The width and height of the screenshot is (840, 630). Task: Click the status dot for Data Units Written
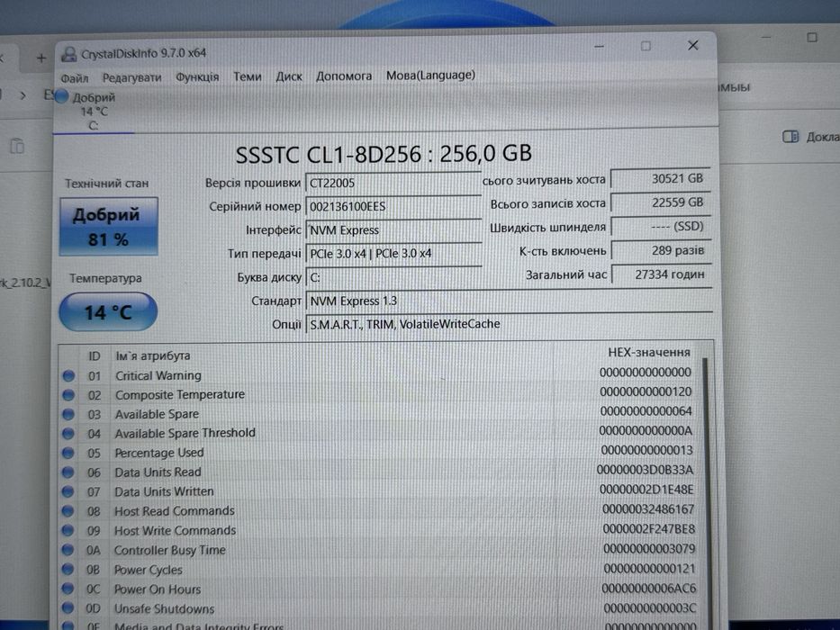[68, 491]
